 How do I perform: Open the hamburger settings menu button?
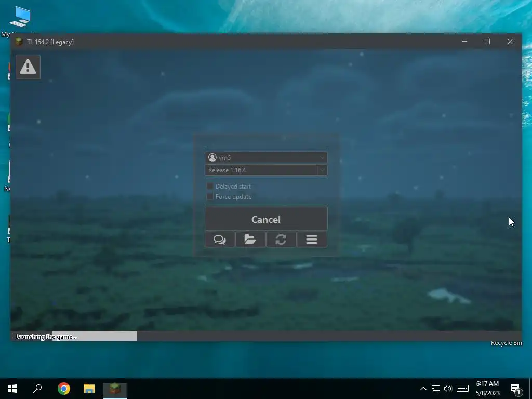coord(312,240)
